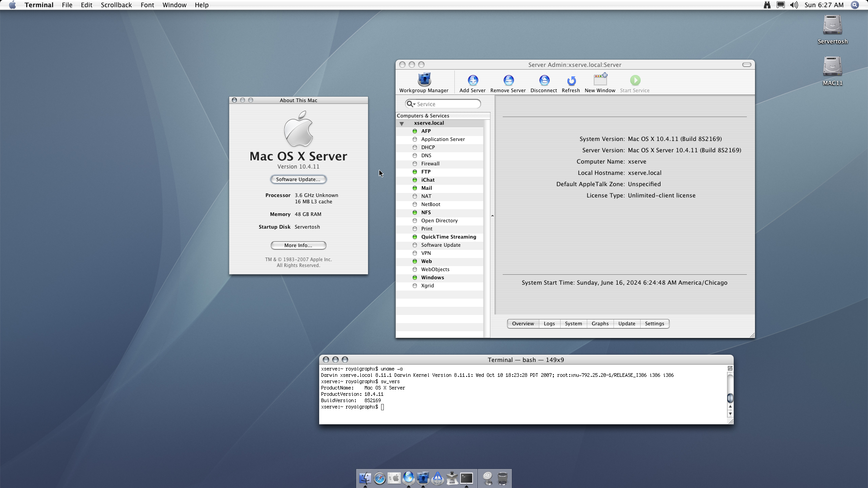Select the NetBoot service
This screenshot has height=488, width=868.
[439, 204]
